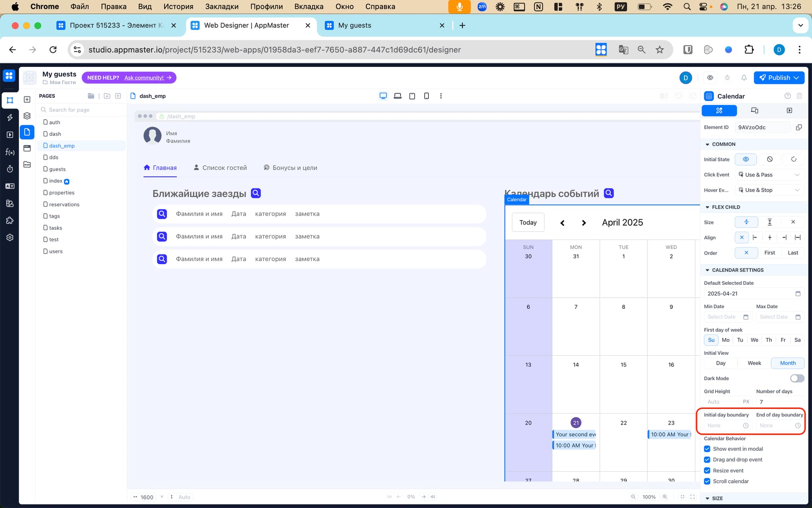This screenshot has width=812, height=508.
Task: Click the Search for page field
Action: 82,110
